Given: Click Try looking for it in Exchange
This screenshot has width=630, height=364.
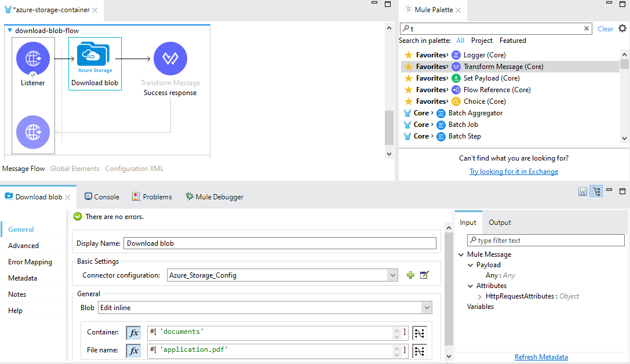Looking at the screenshot, I should coord(514,172).
